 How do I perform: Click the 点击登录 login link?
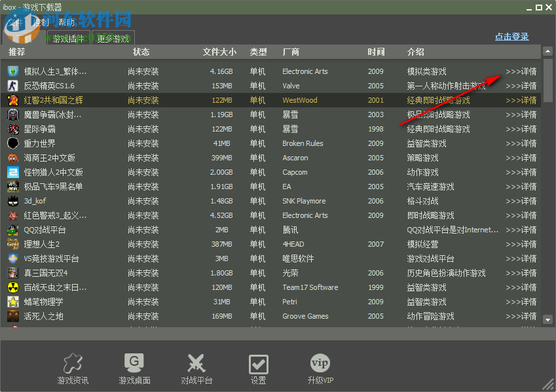pos(511,37)
